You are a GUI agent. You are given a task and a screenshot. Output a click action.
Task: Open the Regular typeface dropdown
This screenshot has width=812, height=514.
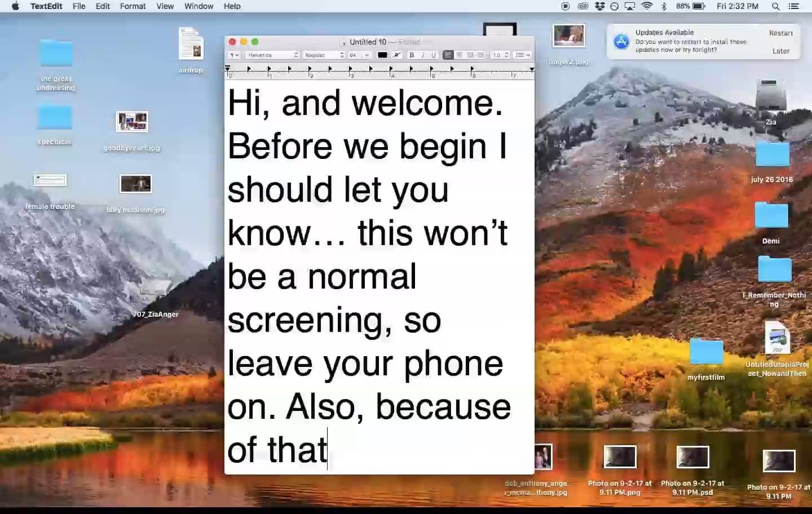324,55
